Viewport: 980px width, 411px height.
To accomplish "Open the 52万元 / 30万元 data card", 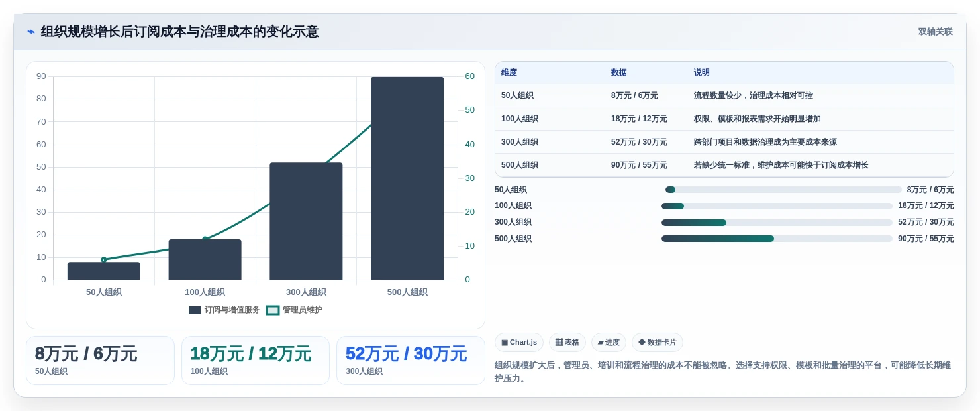I will (x=411, y=361).
